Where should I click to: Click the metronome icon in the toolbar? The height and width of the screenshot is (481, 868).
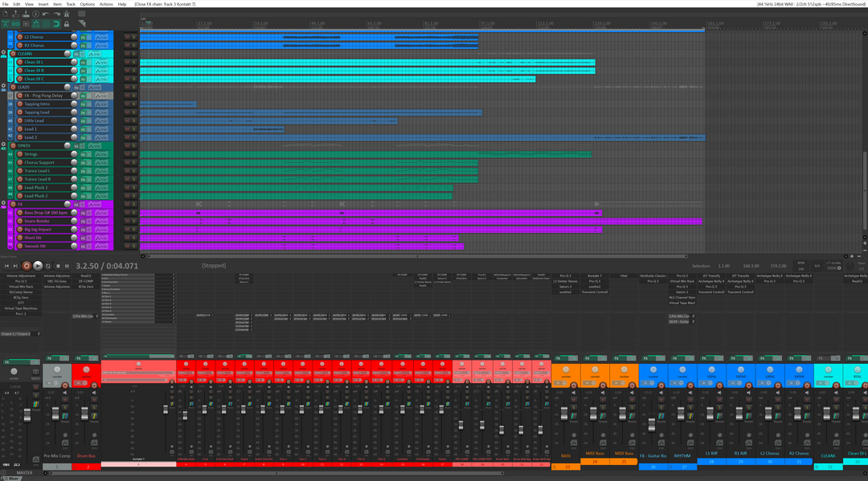[67, 14]
